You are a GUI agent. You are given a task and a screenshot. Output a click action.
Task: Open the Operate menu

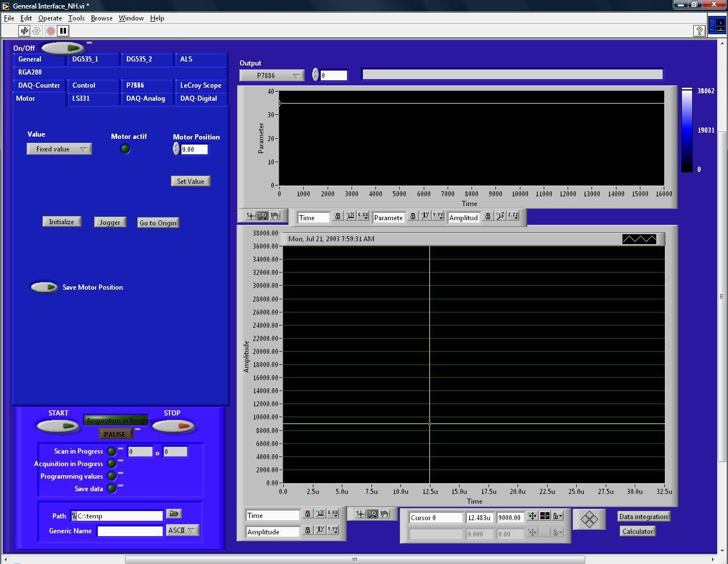[x=50, y=18]
